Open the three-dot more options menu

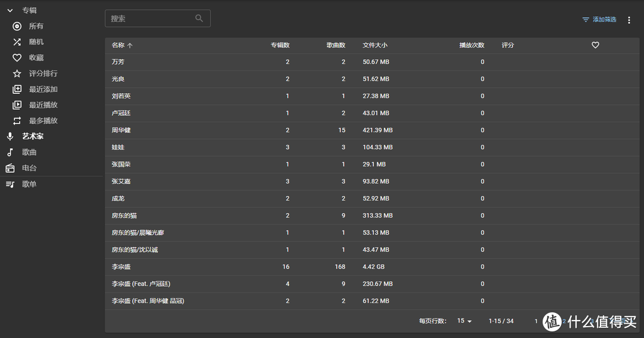(628, 20)
